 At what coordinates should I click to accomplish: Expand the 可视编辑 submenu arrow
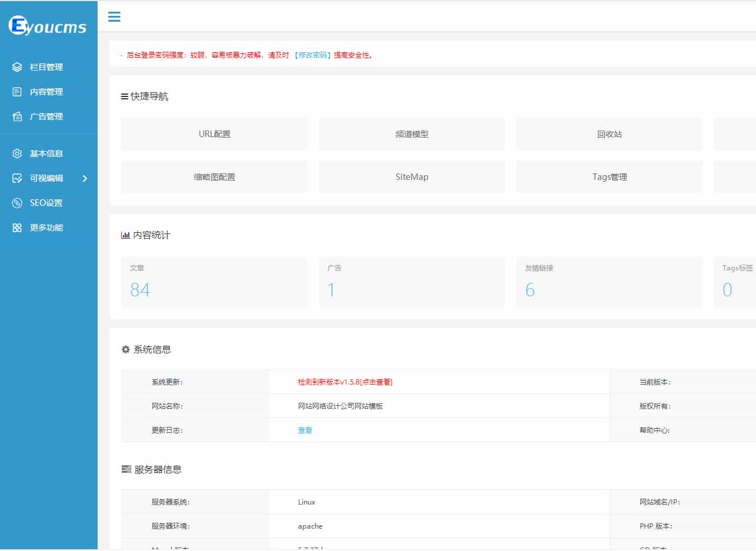pos(85,178)
